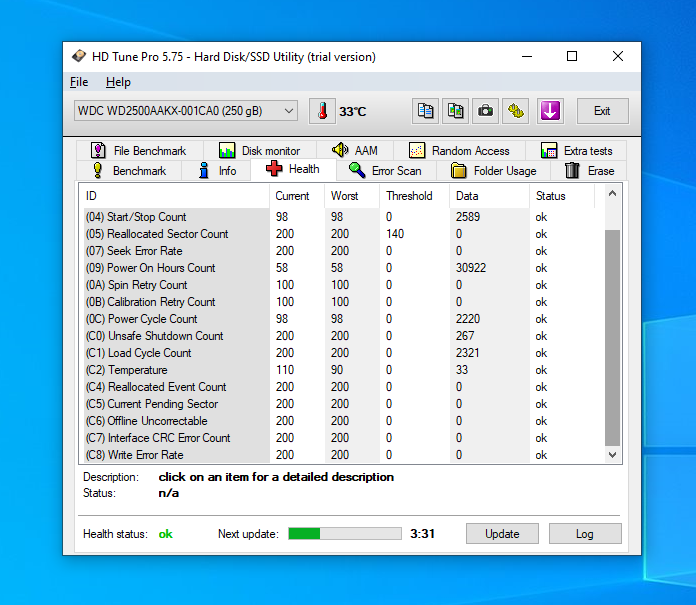Maximize the HD Tune Pro window
Screen dimensions: 696x605
pos(572,56)
